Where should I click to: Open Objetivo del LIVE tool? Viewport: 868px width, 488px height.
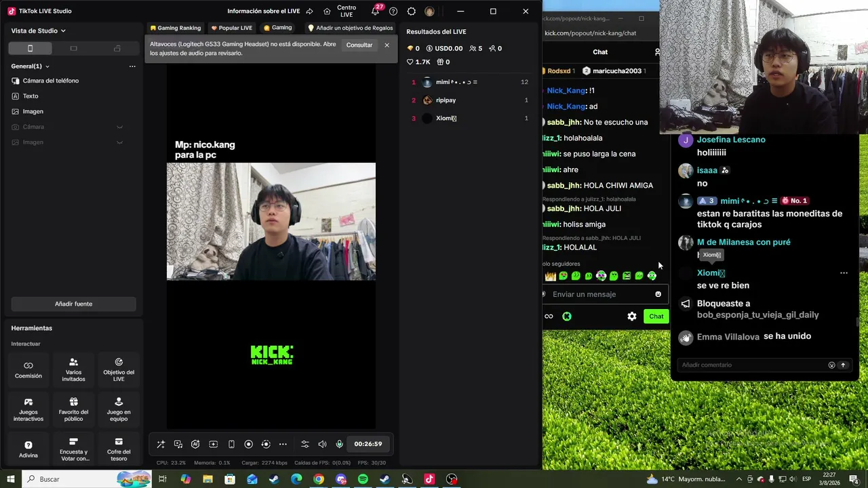(119, 369)
